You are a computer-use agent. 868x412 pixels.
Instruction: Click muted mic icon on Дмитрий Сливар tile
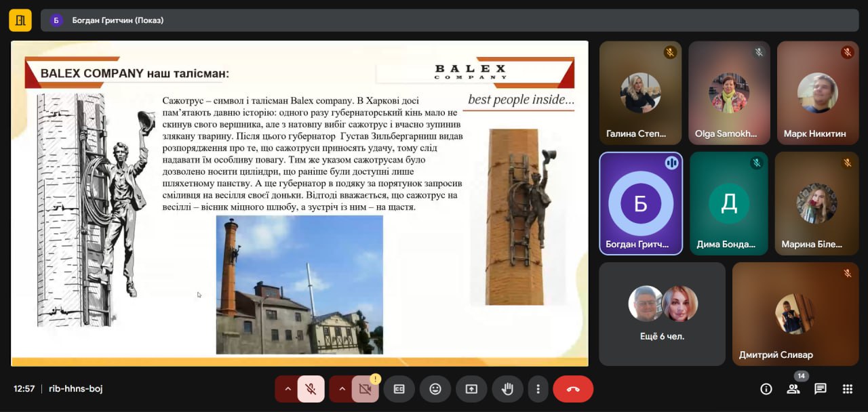[x=848, y=273]
